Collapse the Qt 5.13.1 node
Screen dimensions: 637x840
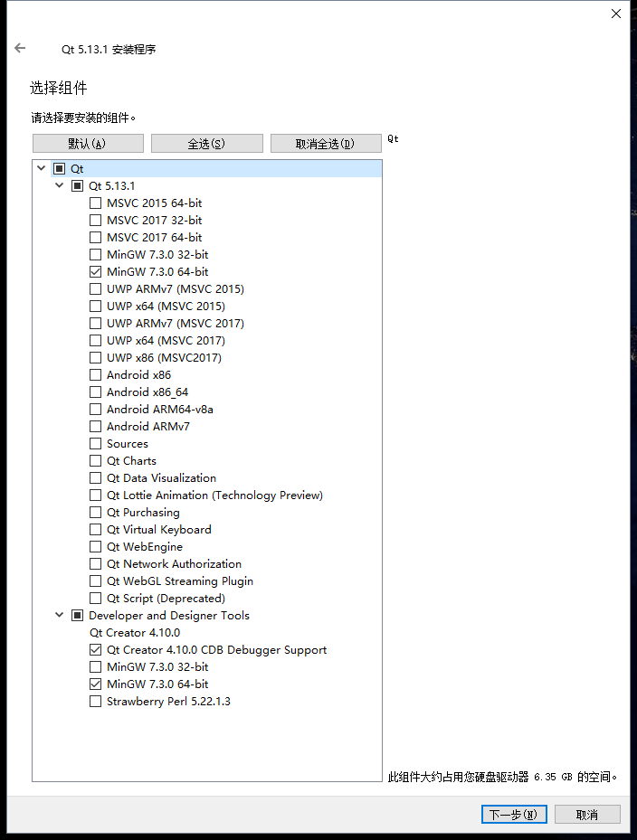(60, 185)
